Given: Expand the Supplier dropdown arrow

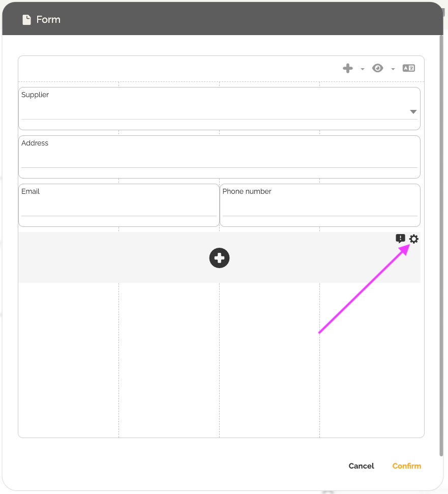Looking at the screenshot, I should [413, 112].
